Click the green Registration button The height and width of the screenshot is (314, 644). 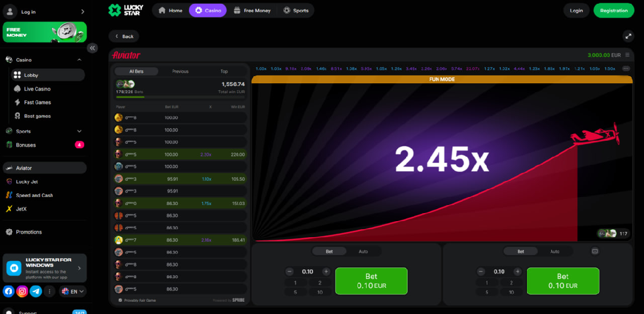click(614, 10)
